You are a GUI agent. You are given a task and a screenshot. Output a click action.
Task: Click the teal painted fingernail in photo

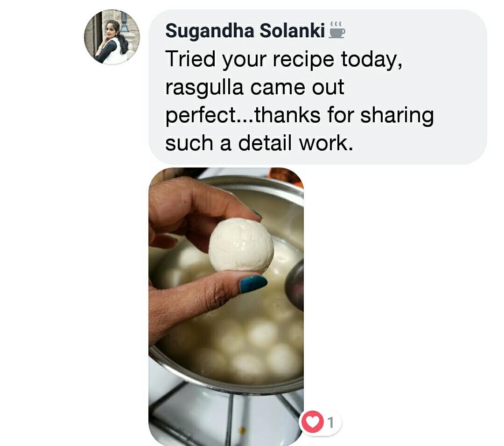pyautogui.click(x=253, y=283)
